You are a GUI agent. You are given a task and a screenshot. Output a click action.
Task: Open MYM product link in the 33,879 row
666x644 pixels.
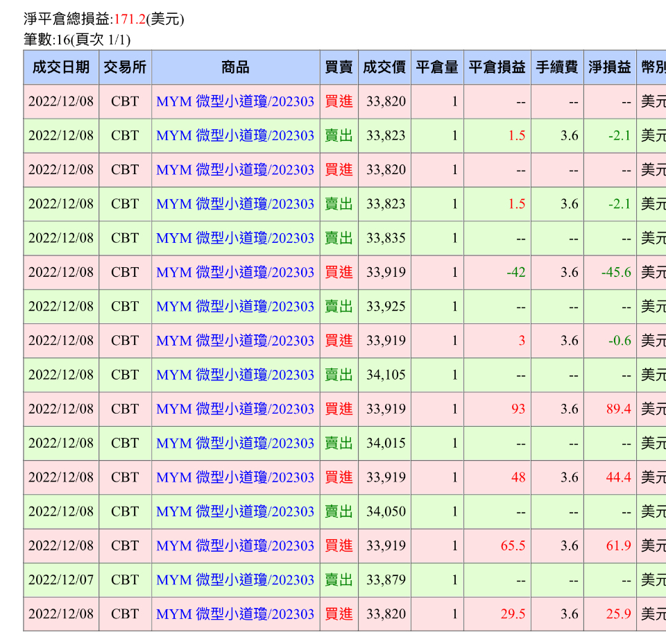point(235,580)
